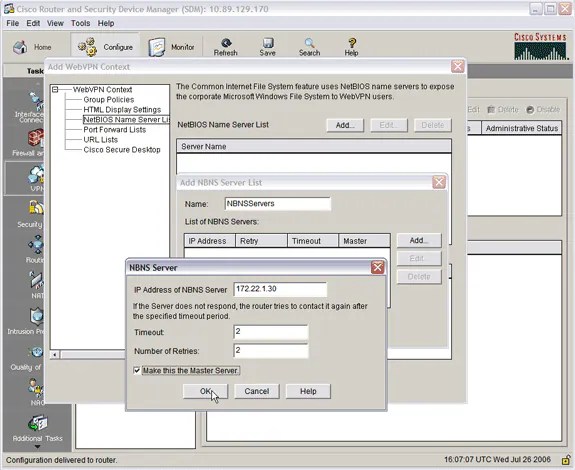Expand more tasks arrow below Additional Tasks
This screenshot has width=575, height=470.
coord(37,447)
